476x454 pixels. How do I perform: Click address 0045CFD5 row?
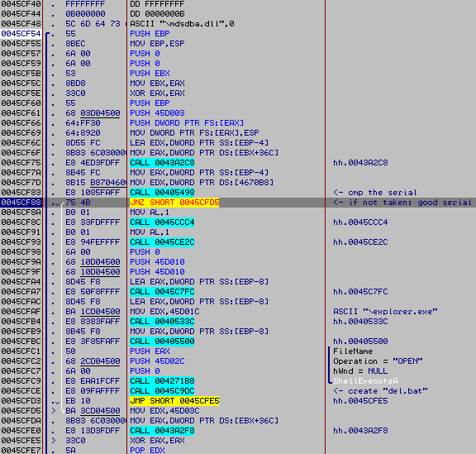click(21, 411)
